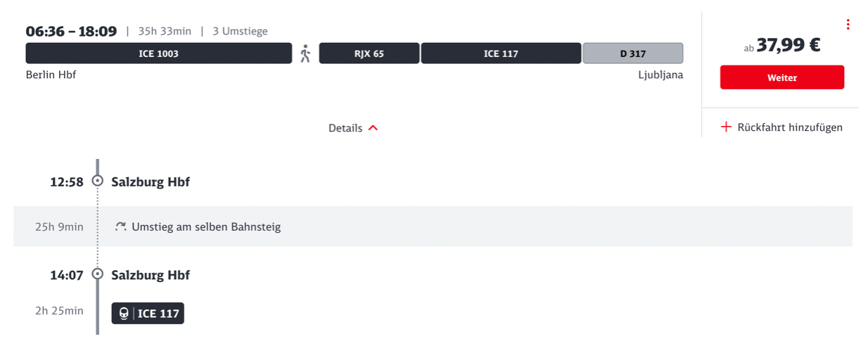
Task: Click the ICE 117 train badge in details
Action: pos(148,314)
